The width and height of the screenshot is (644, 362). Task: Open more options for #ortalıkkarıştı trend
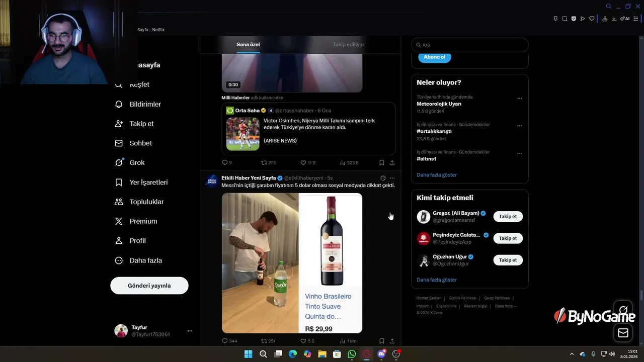tap(520, 126)
